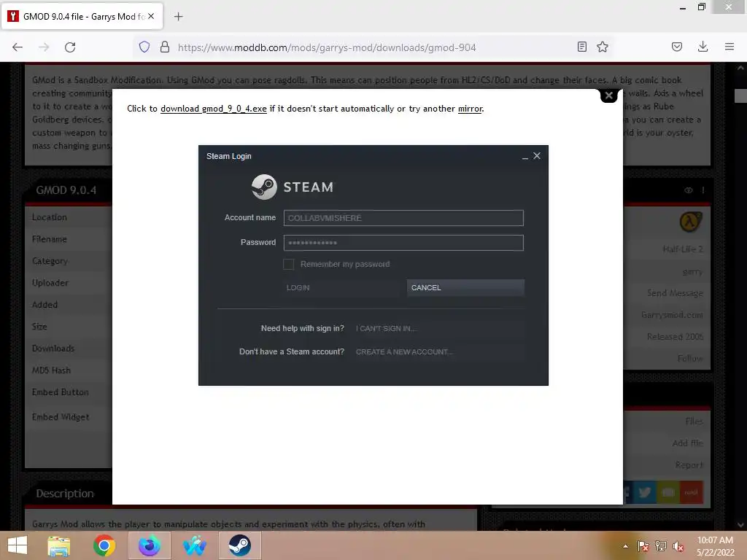Click the Follow link
Image resolution: width=747 pixels, height=560 pixels.
point(690,358)
